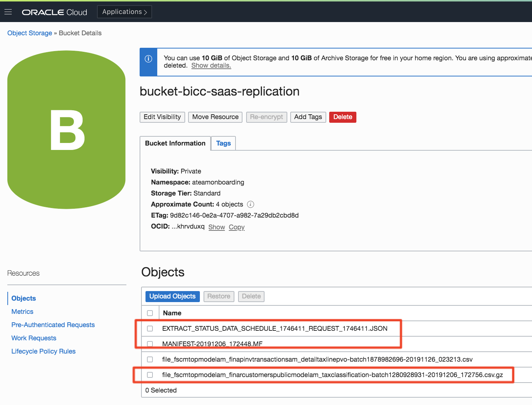Click the Approximate Count 4 objects text

[230, 204]
